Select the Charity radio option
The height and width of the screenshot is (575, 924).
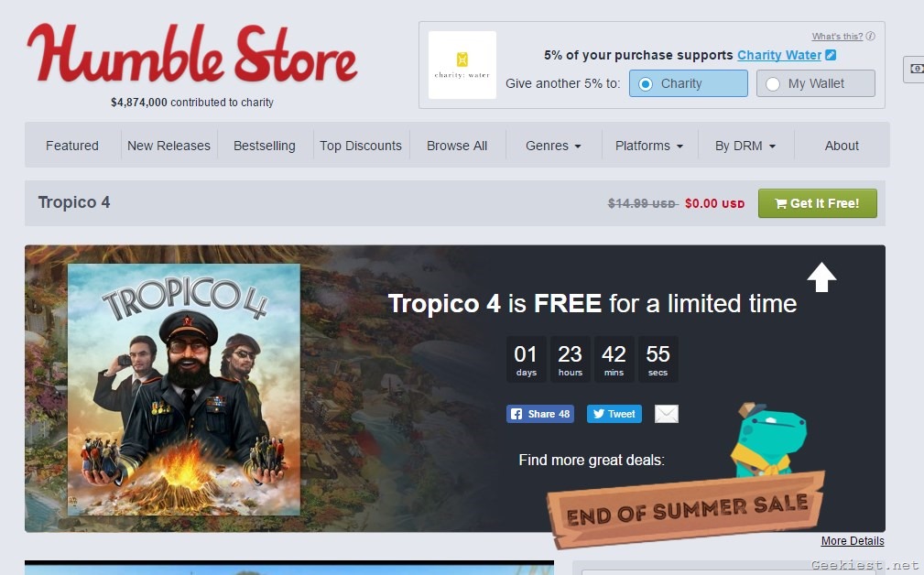[689, 83]
